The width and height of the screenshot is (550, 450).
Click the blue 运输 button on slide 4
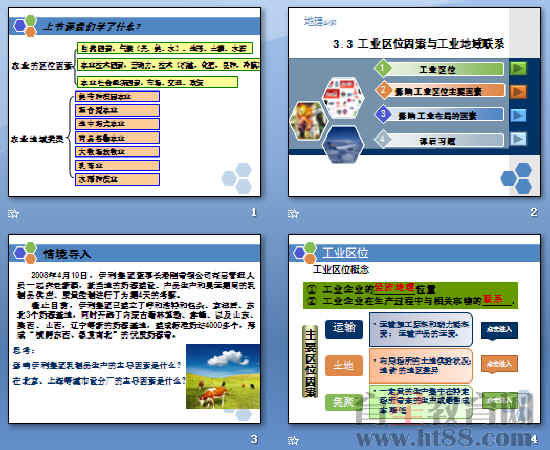344,329
